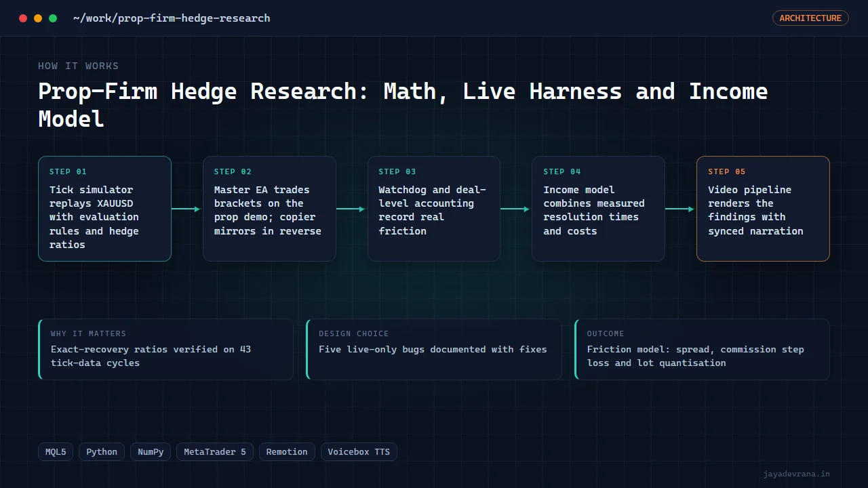Image resolution: width=868 pixels, height=488 pixels.
Task: Click the red close dot in title bar
Action: pyautogui.click(x=23, y=18)
